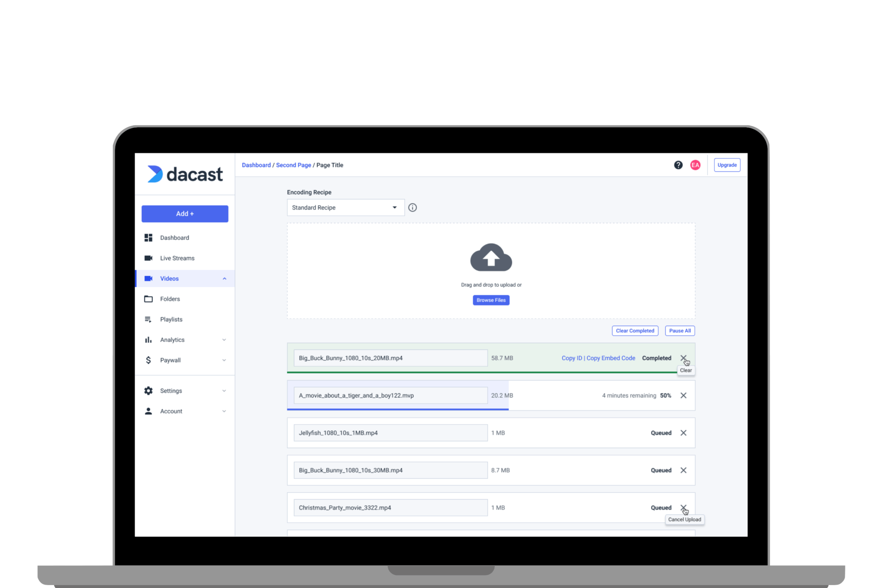Go to Dashboard via breadcrumb
882x588 pixels.
click(256, 165)
